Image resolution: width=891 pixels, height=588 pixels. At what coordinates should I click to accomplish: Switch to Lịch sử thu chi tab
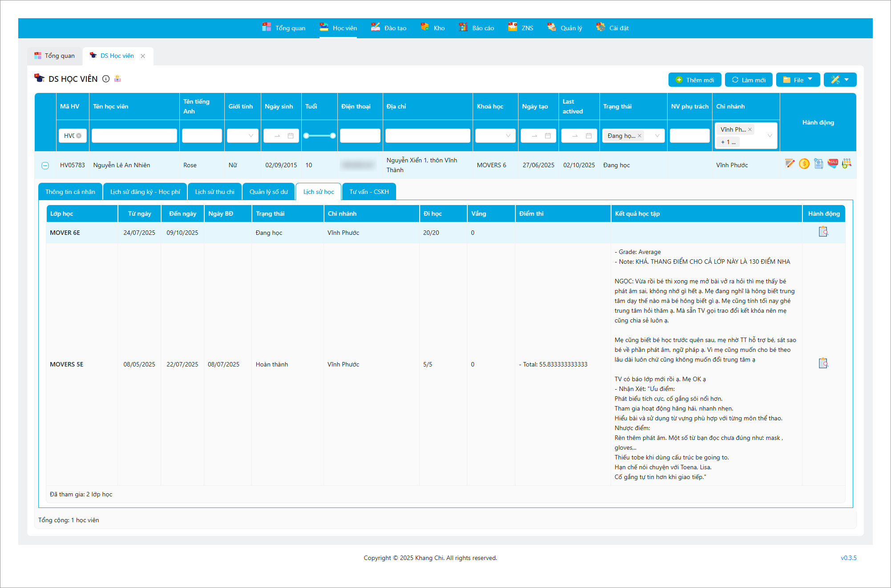point(215,192)
